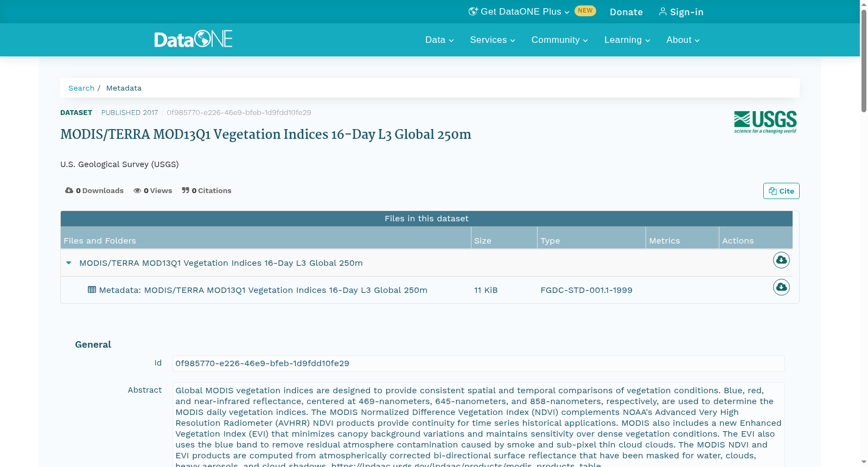This screenshot has height=467, width=868.
Task: Expand the Services menu
Action: (x=493, y=40)
